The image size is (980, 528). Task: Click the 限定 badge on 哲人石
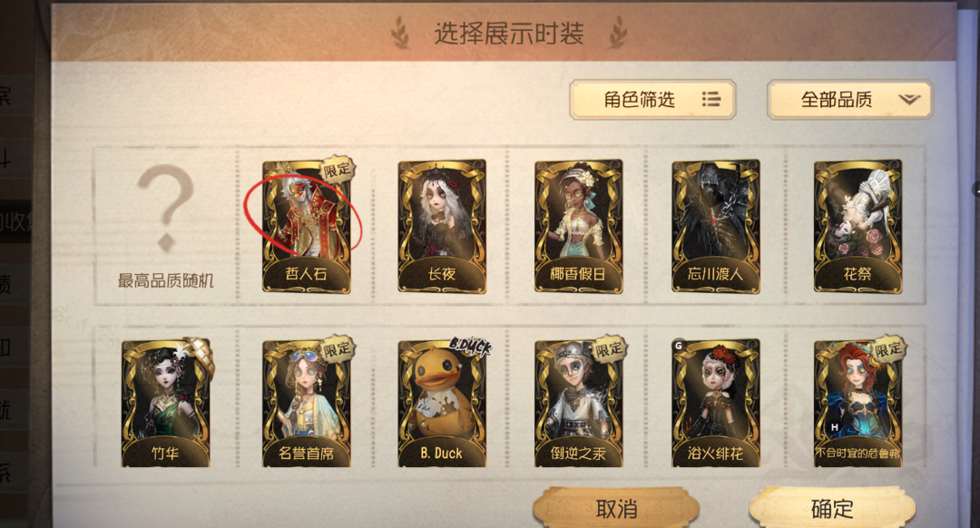pyautogui.click(x=338, y=170)
